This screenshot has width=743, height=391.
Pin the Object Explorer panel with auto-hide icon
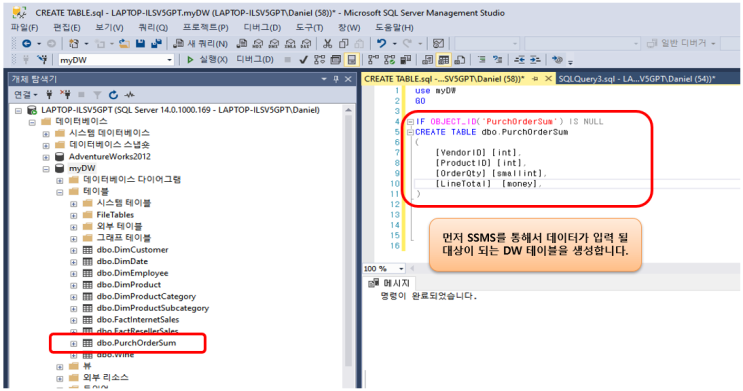coord(336,79)
